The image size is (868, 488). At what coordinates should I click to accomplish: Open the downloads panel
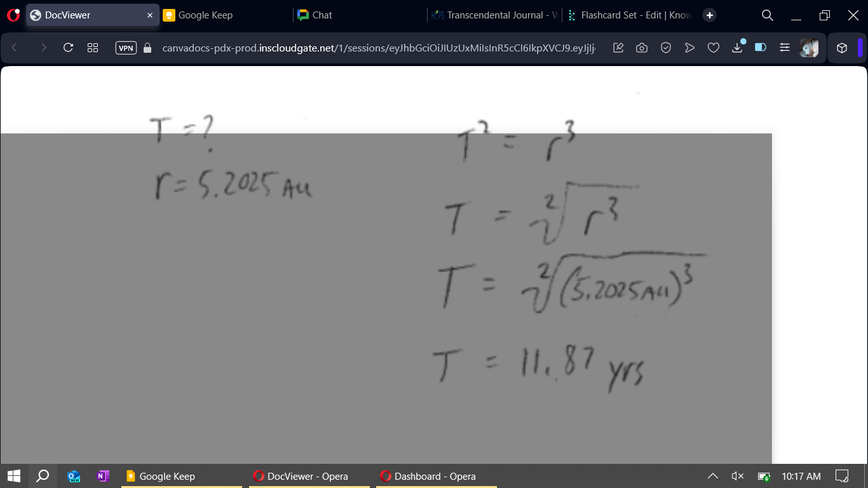[737, 48]
